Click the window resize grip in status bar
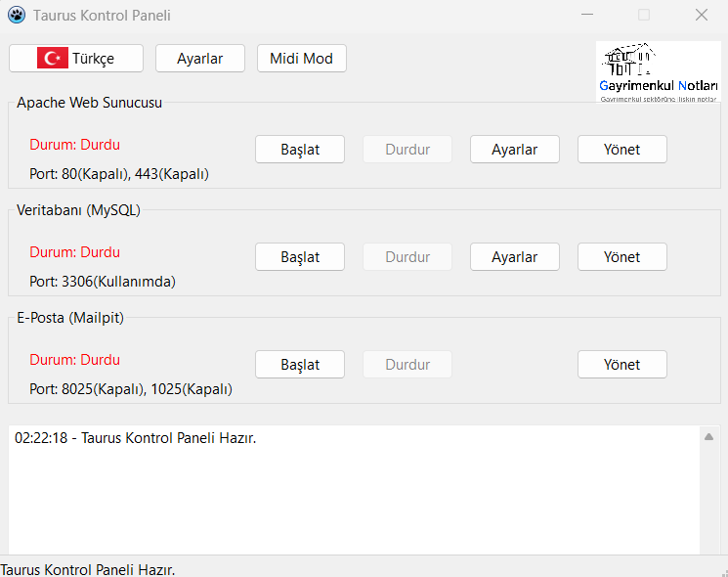Screen dimensions: 728x577 721,570
